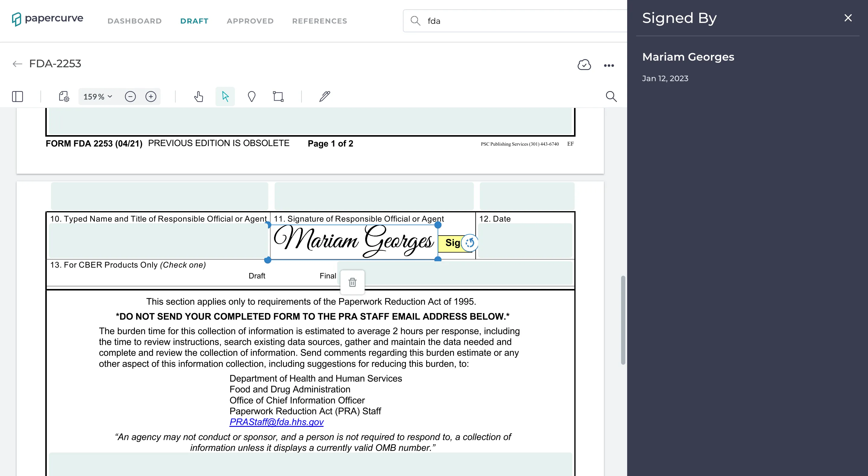This screenshot has width=868, height=476.
Task: Choose the location pin annotation tool
Action: pyautogui.click(x=251, y=96)
